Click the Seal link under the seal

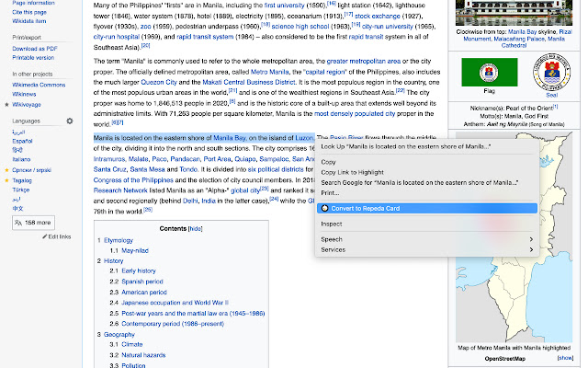point(551,96)
